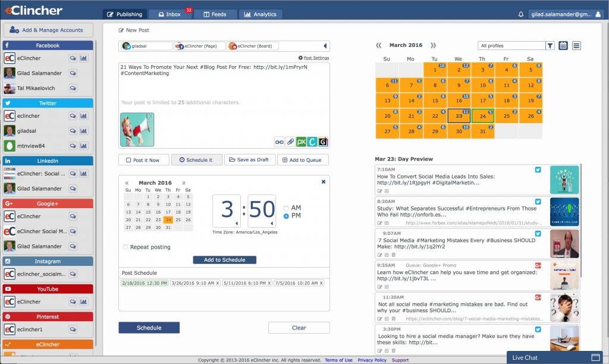Open the calendar filter funnel icon
This screenshot has width=609, height=364.
550,46
